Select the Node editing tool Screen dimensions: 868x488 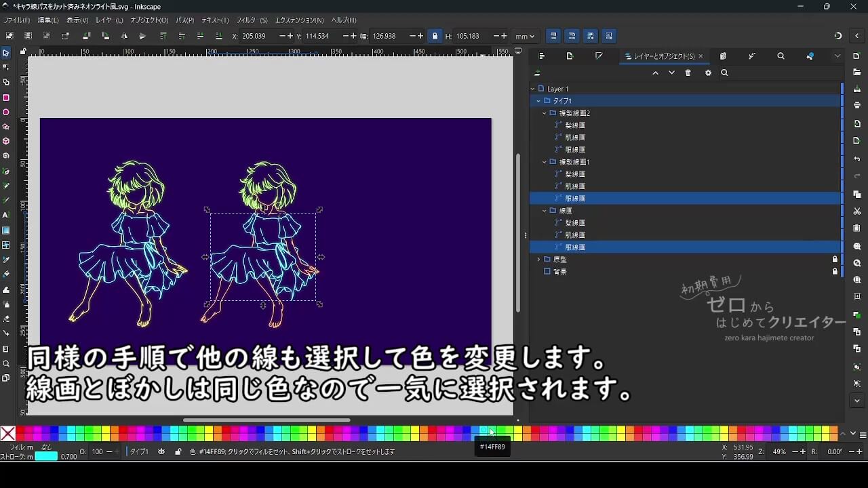click(x=7, y=66)
